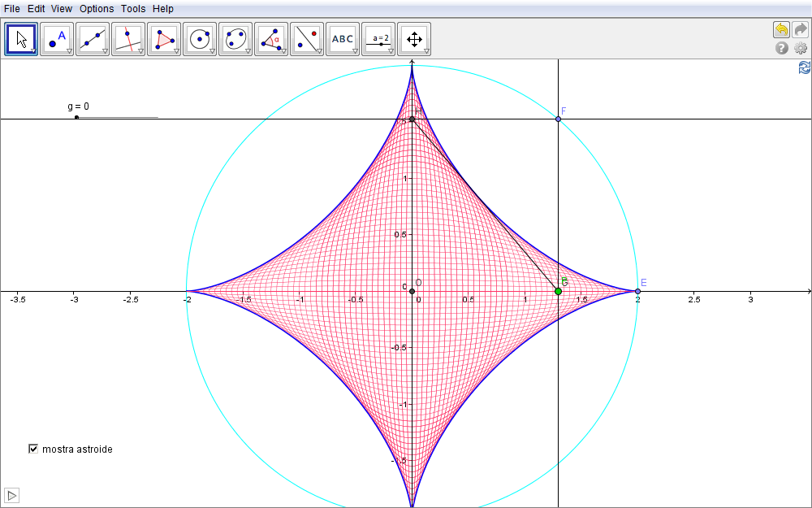Open the Options menu

[x=97, y=9]
